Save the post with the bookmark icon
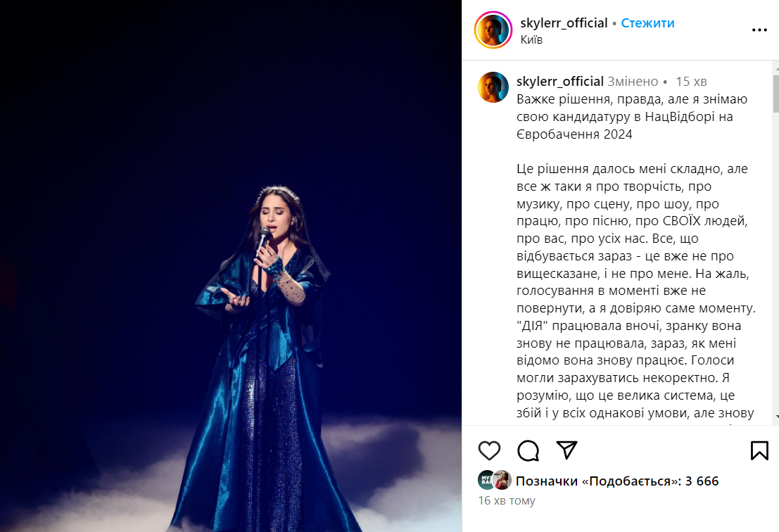Screen dimensions: 779x532 click(759, 450)
